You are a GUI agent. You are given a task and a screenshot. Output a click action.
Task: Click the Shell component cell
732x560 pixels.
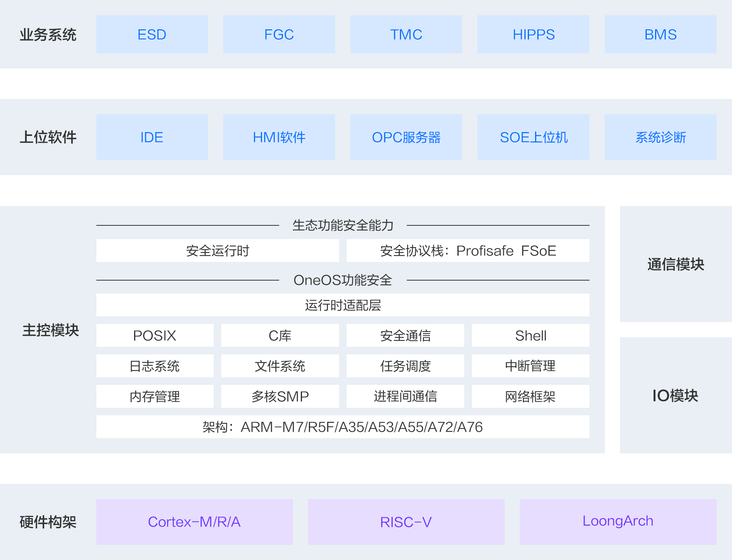coord(531,335)
